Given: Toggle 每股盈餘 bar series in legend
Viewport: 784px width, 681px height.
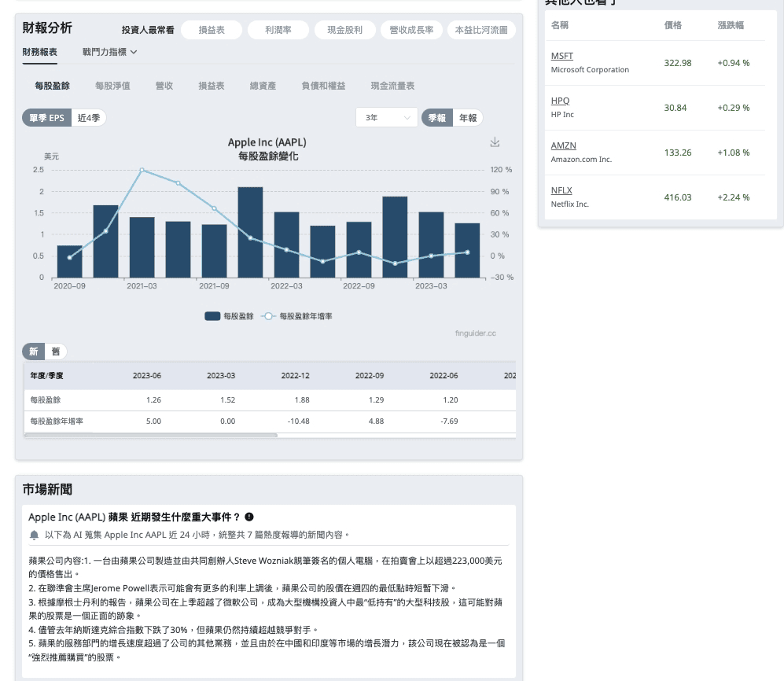Looking at the screenshot, I should tap(229, 316).
